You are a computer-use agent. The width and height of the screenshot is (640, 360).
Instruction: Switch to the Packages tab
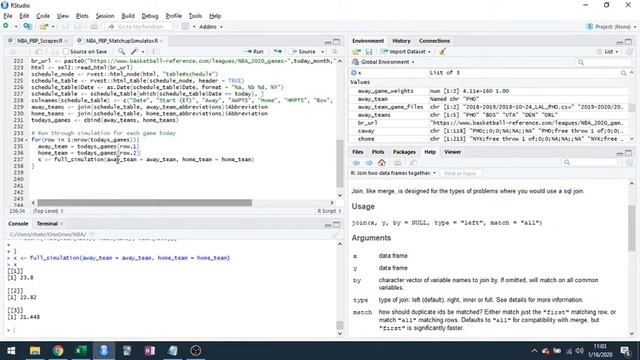[x=404, y=152]
